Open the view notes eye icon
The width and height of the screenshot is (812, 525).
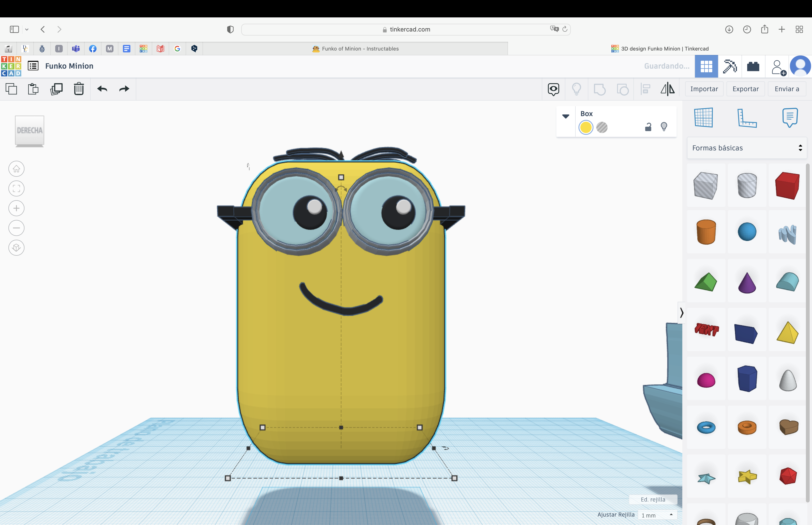(553, 89)
